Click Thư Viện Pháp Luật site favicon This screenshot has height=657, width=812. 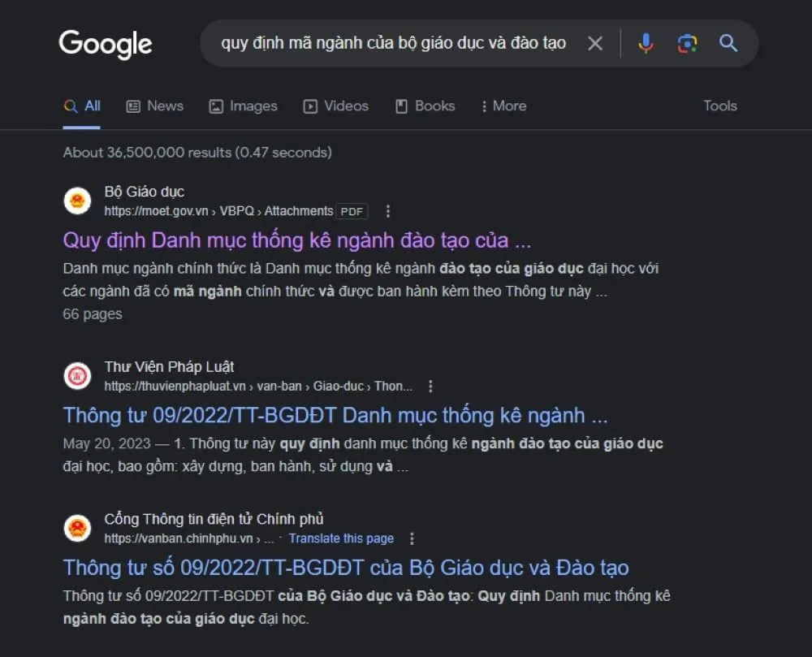point(77,376)
